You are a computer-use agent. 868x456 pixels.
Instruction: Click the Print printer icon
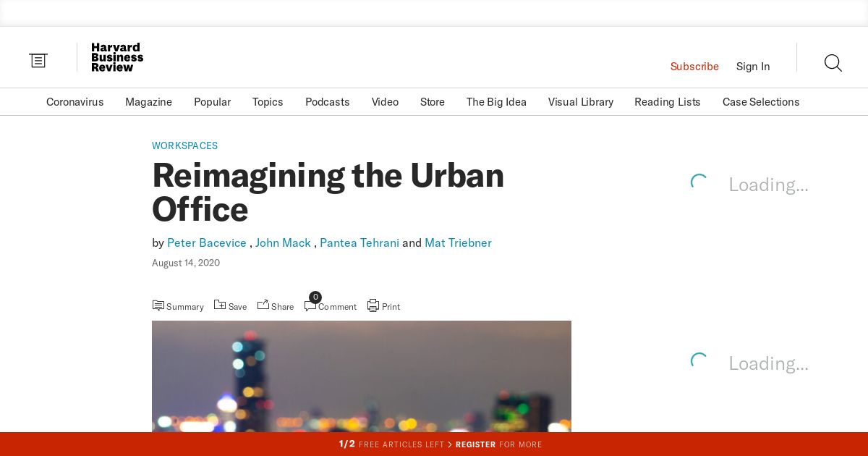coord(373,305)
